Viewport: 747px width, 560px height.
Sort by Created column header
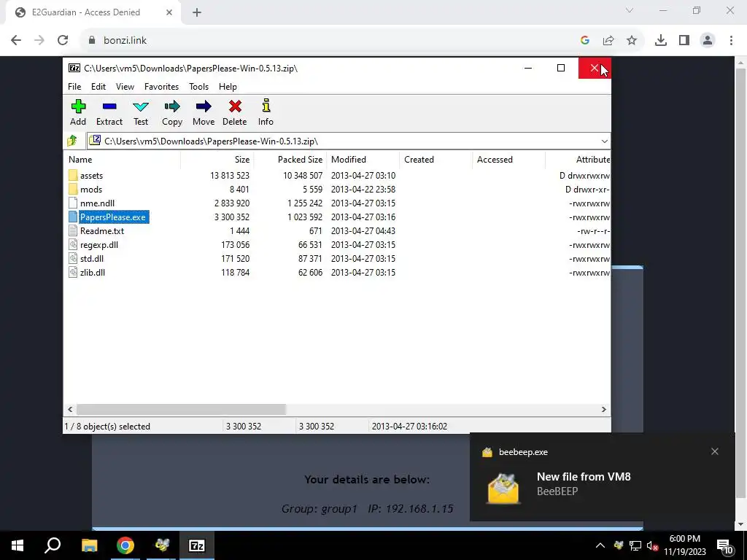(x=436, y=160)
